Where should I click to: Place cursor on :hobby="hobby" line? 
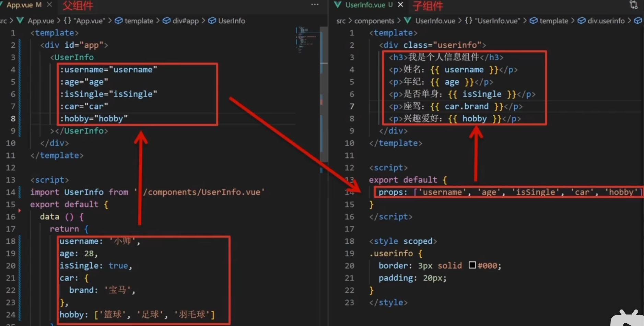point(94,119)
